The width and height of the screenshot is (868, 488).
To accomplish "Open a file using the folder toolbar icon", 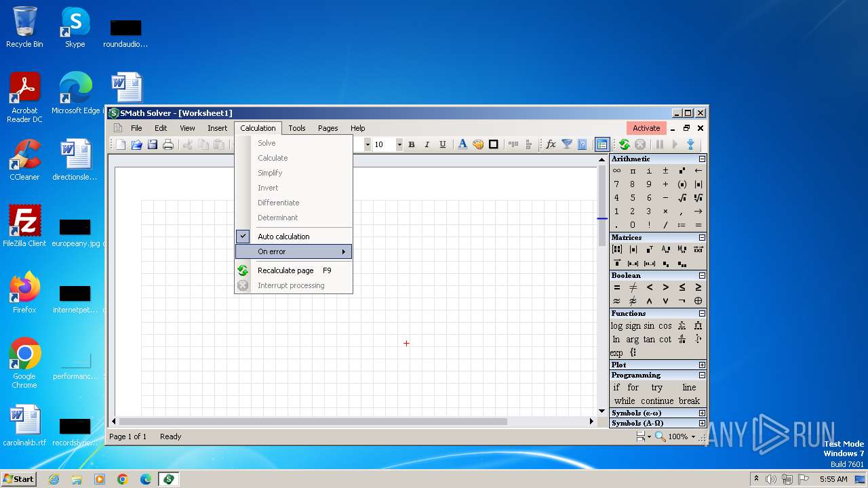I will (x=136, y=144).
